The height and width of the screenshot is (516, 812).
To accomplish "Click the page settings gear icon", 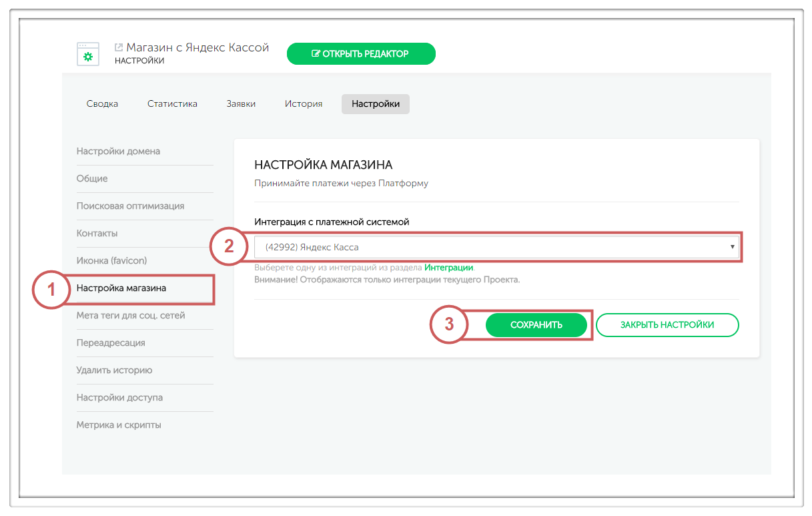I will 88,54.
